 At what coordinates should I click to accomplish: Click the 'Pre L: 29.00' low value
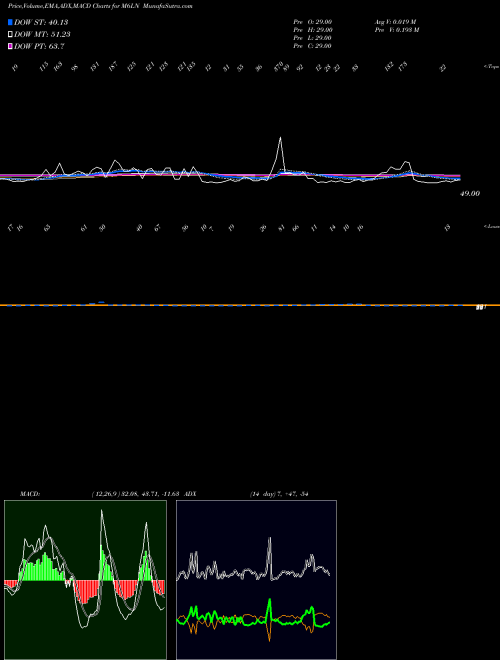click(x=313, y=38)
